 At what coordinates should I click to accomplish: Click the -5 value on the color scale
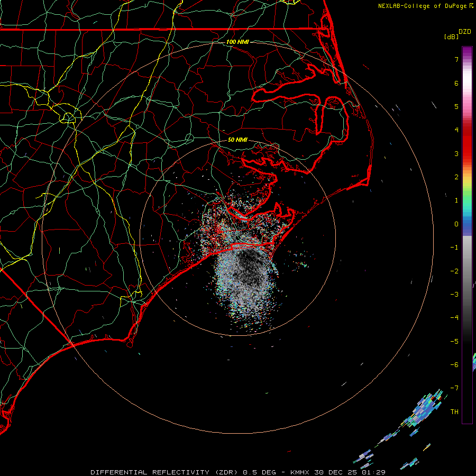point(454,342)
